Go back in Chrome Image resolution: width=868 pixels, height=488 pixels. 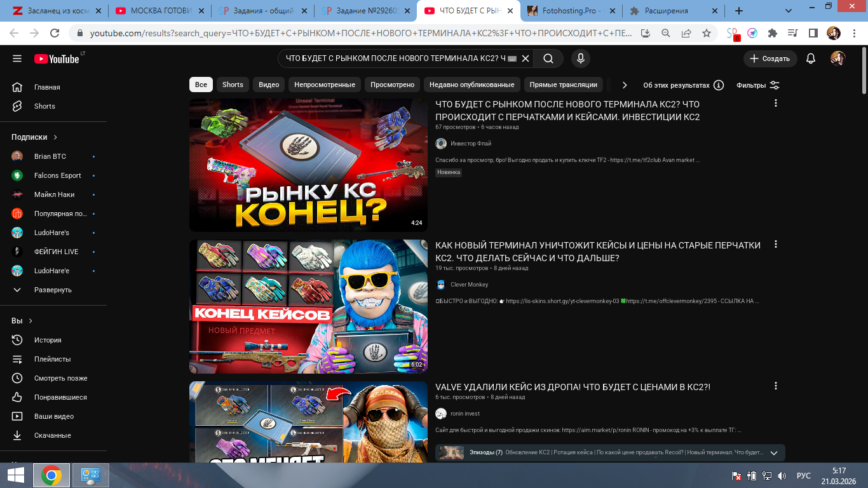tap(15, 33)
